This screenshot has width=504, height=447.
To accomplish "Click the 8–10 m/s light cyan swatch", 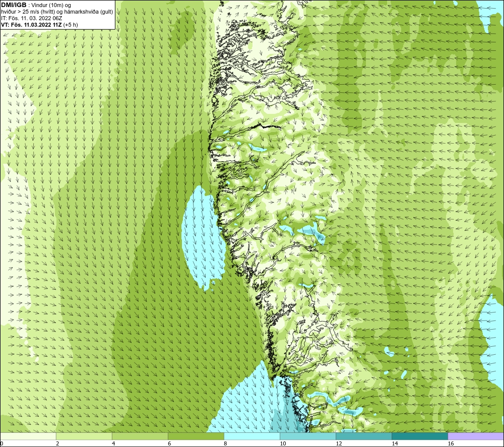I will click(251, 436).
